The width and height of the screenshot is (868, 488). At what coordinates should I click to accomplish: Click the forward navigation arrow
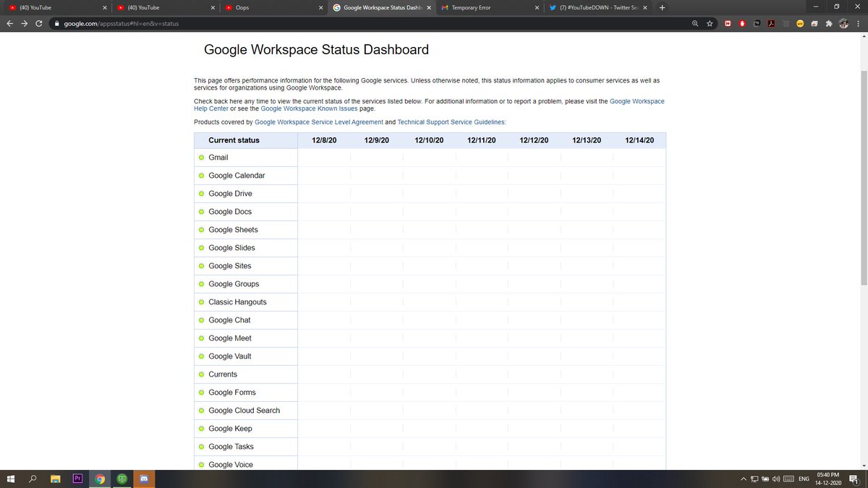(x=25, y=23)
